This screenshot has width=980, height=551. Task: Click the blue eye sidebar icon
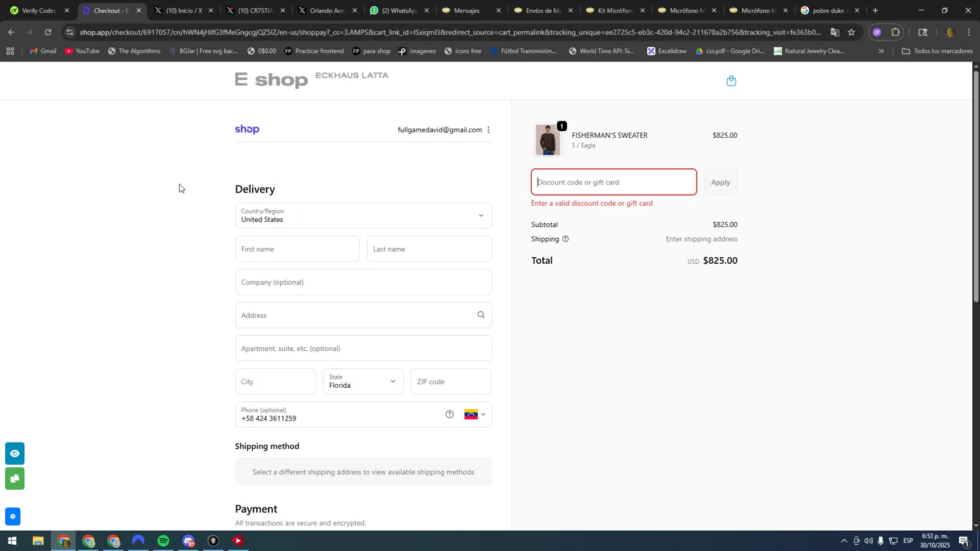14,453
